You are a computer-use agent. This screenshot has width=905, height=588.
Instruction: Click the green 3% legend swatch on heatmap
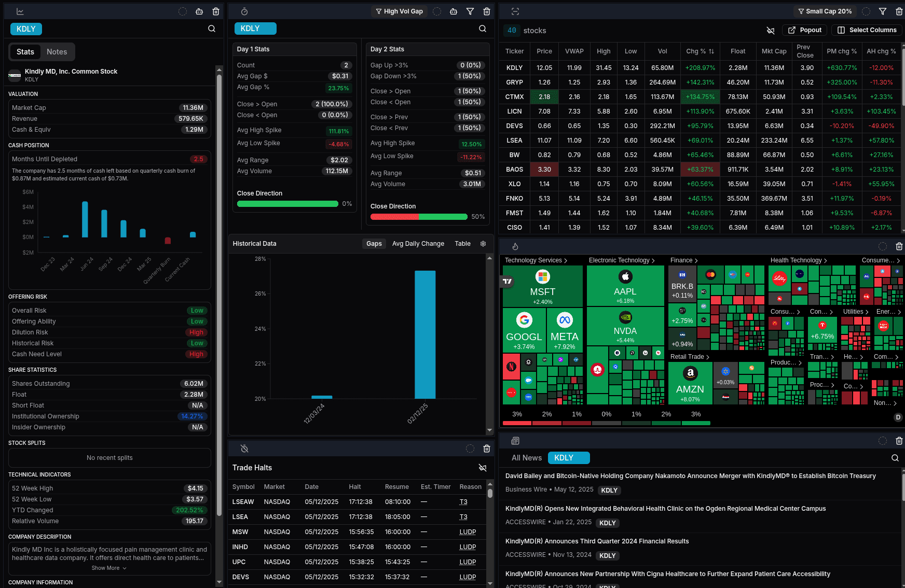click(696, 423)
